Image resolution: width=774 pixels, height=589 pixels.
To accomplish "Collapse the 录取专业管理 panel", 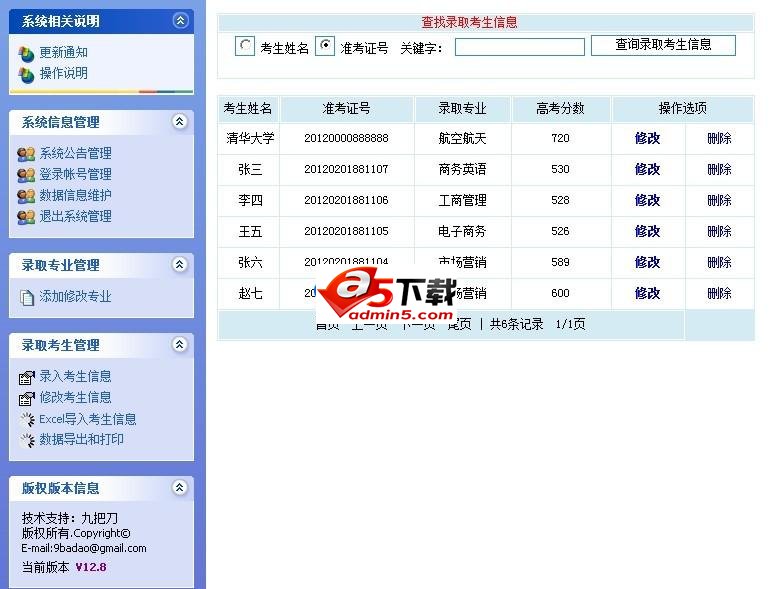I will (180, 265).
